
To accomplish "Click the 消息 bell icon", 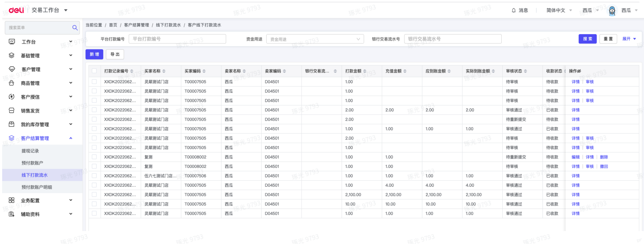I will tap(514, 10).
